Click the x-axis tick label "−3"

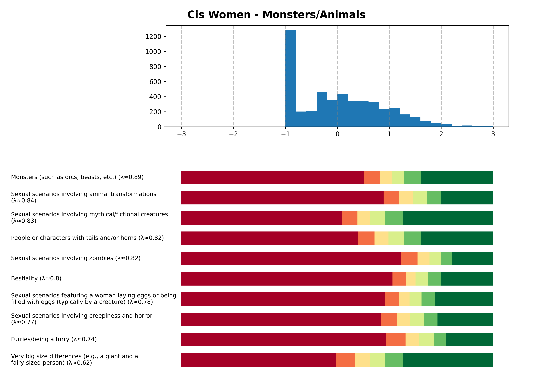pos(181,134)
